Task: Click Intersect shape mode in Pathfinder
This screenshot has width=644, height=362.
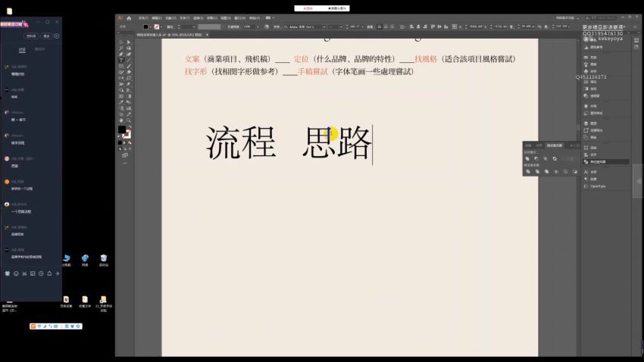Action: pos(546,158)
